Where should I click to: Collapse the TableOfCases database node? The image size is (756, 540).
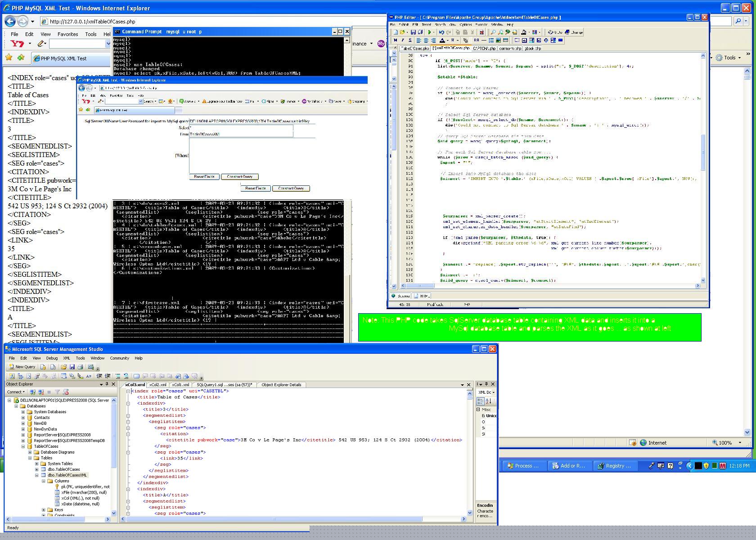pos(23,446)
